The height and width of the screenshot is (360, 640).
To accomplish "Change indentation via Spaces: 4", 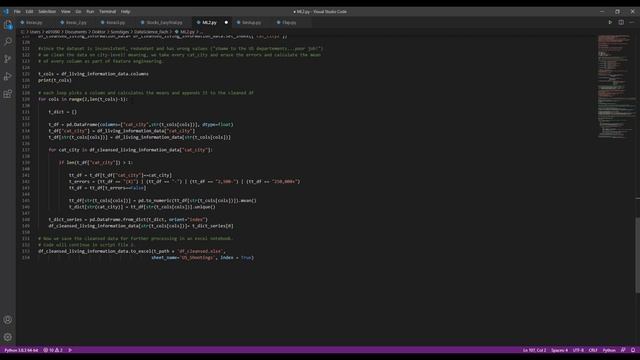I will click(x=559, y=350).
